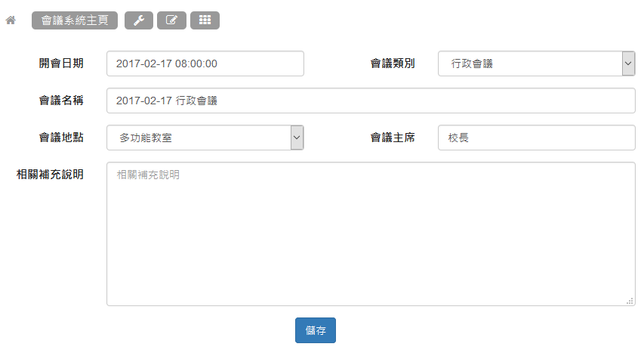Click into the 會議名稱 text field
This screenshot has height=353, width=644.
click(371, 101)
